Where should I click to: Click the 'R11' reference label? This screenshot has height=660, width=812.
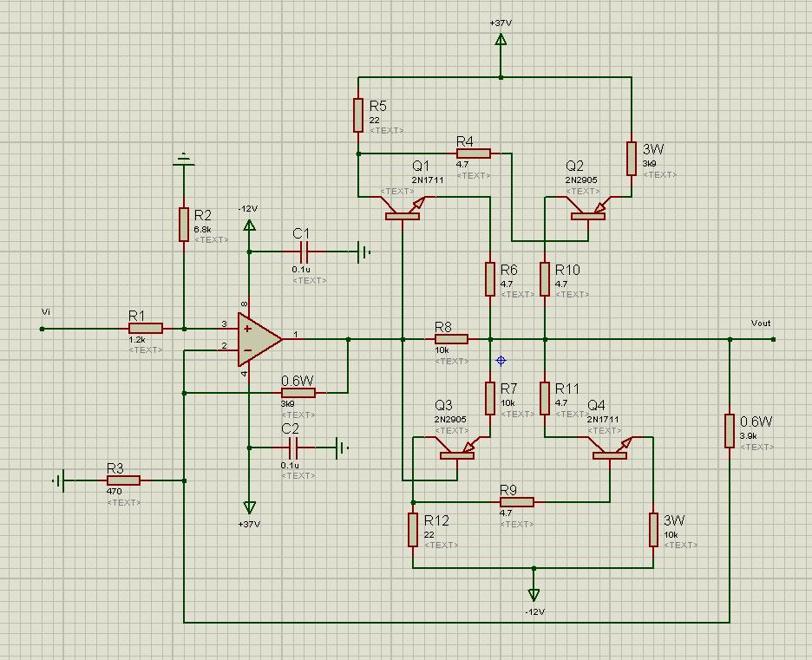pyautogui.click(x=567, y=389)
